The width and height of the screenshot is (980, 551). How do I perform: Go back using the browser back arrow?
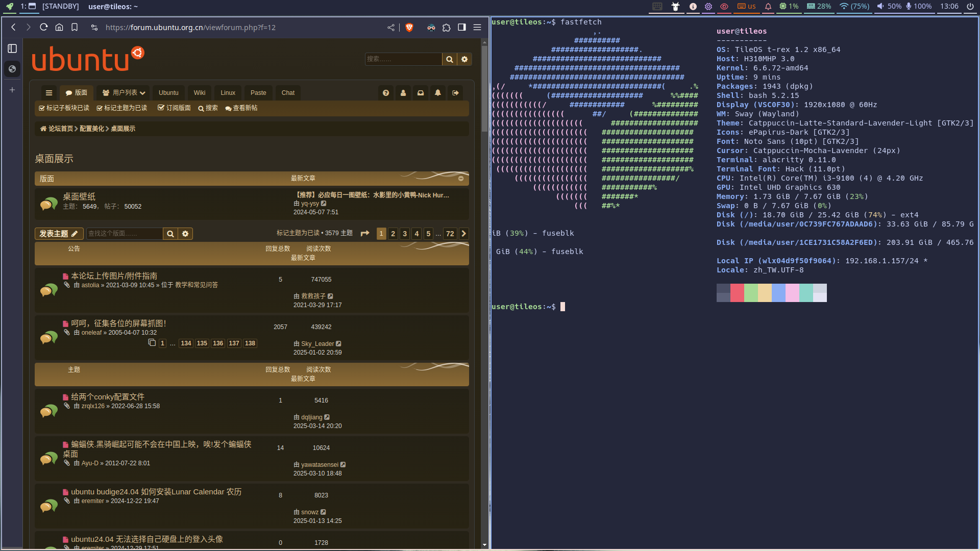(x=13, y=28)
